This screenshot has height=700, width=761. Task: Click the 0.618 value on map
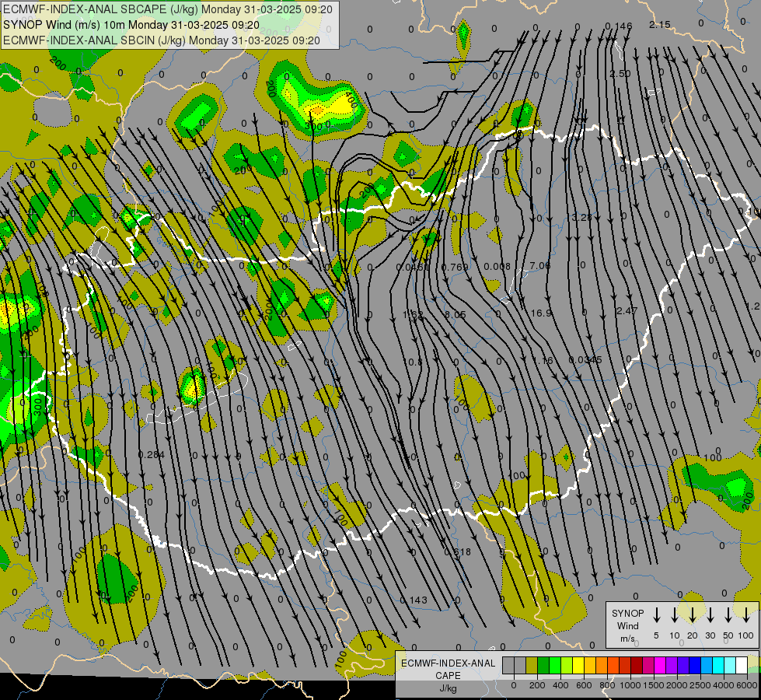click(458, 552)
